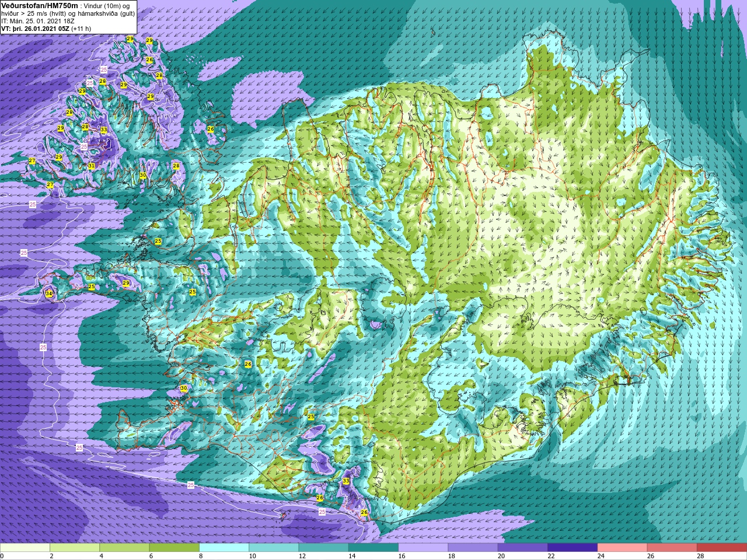Click the 'Vindur (10m) og' caption text

click(107, 6)
